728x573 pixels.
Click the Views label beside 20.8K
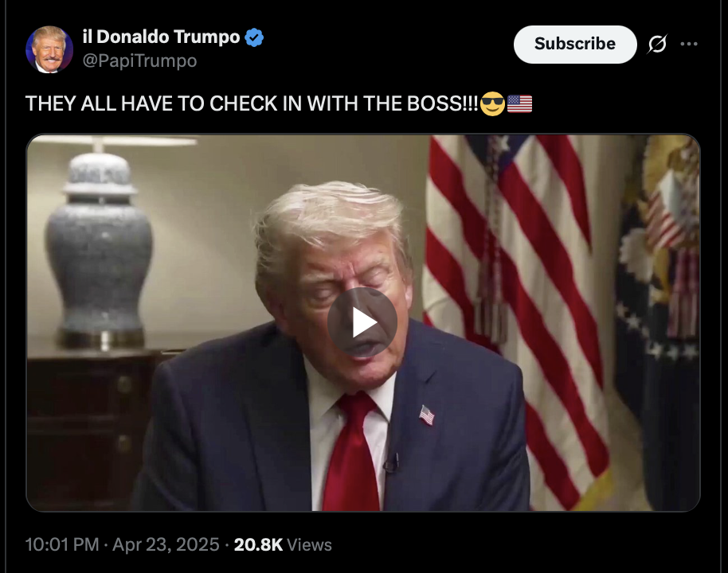(x=309, y=544)
